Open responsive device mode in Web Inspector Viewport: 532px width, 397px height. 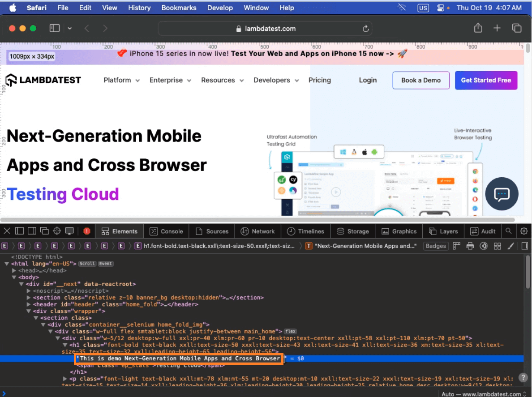click(x=69, y=231)
